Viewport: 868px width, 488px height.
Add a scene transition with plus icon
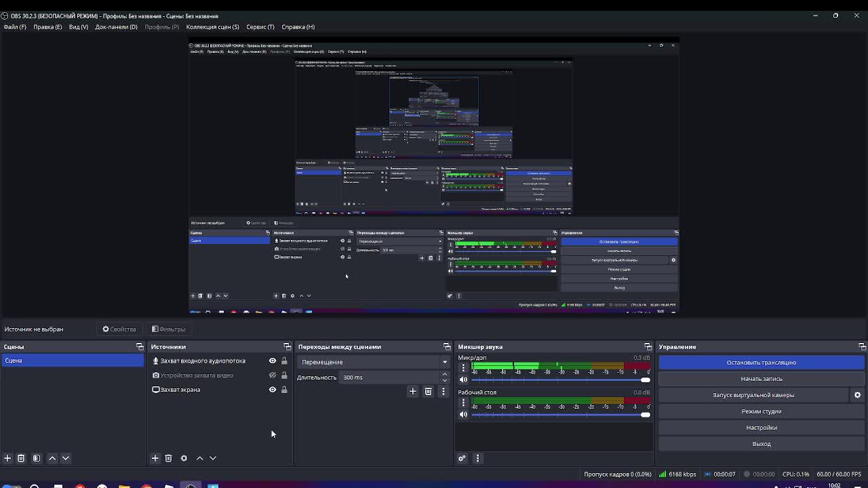[412, 391]
